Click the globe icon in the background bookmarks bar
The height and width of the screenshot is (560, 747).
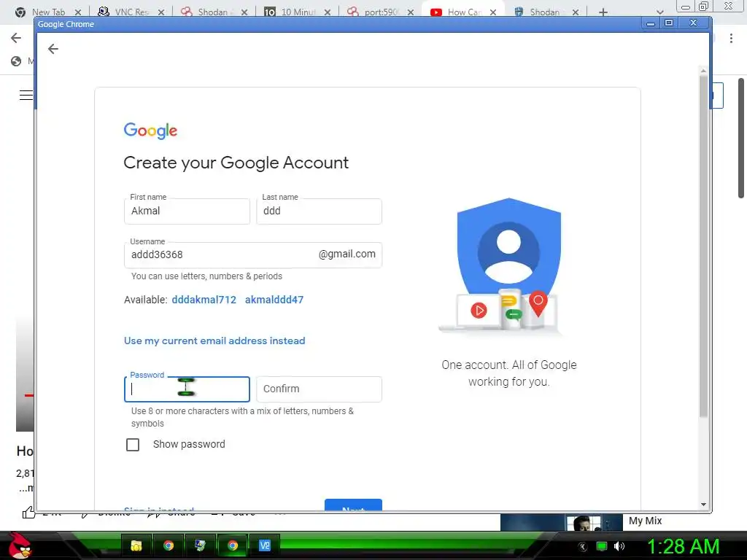[x=16, y=61]
